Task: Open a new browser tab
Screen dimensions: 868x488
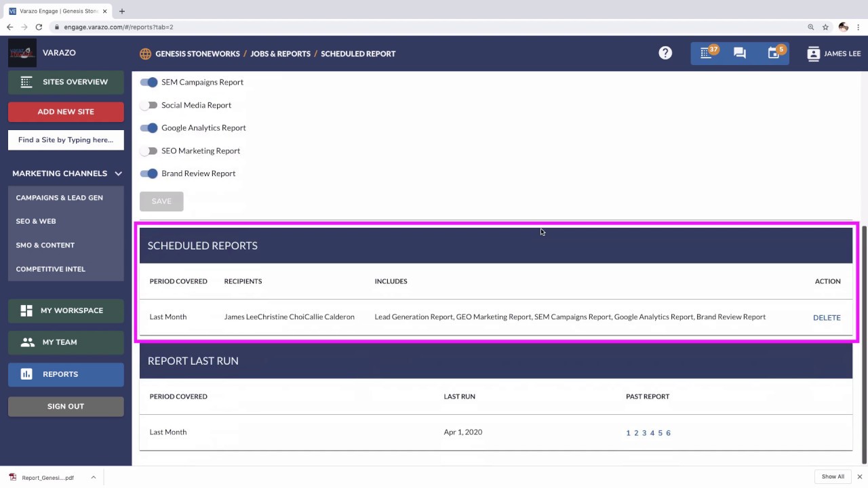Action: click(122, 11)
